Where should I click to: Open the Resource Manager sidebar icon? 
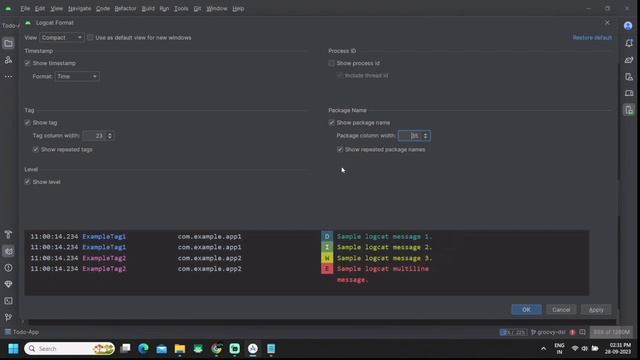(8, 60)
